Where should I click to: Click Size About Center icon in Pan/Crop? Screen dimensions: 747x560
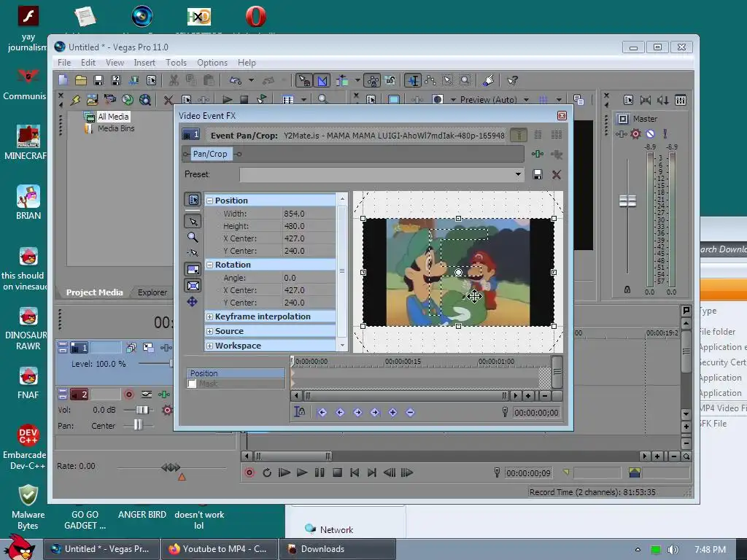pyautogui.click(x=193, y=286)
